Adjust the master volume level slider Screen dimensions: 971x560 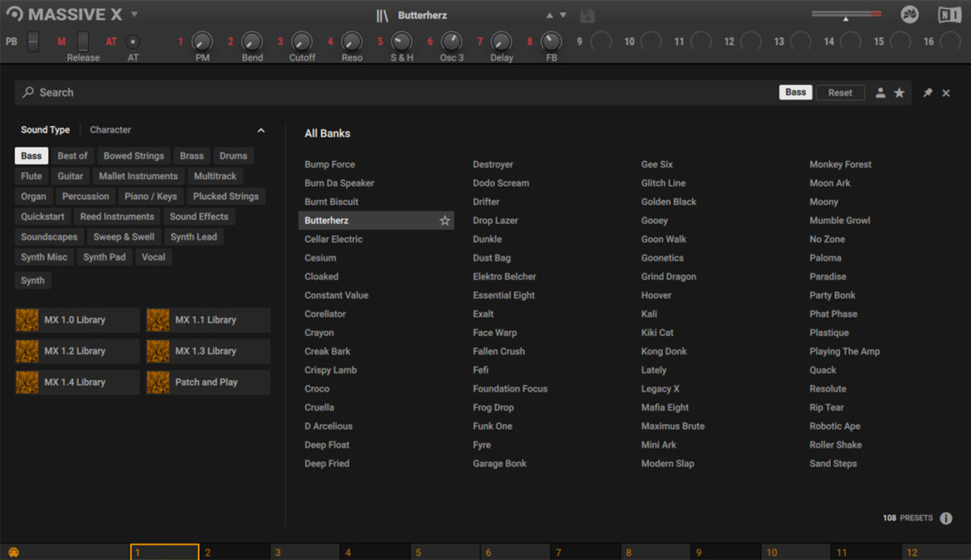click(846, 15)
